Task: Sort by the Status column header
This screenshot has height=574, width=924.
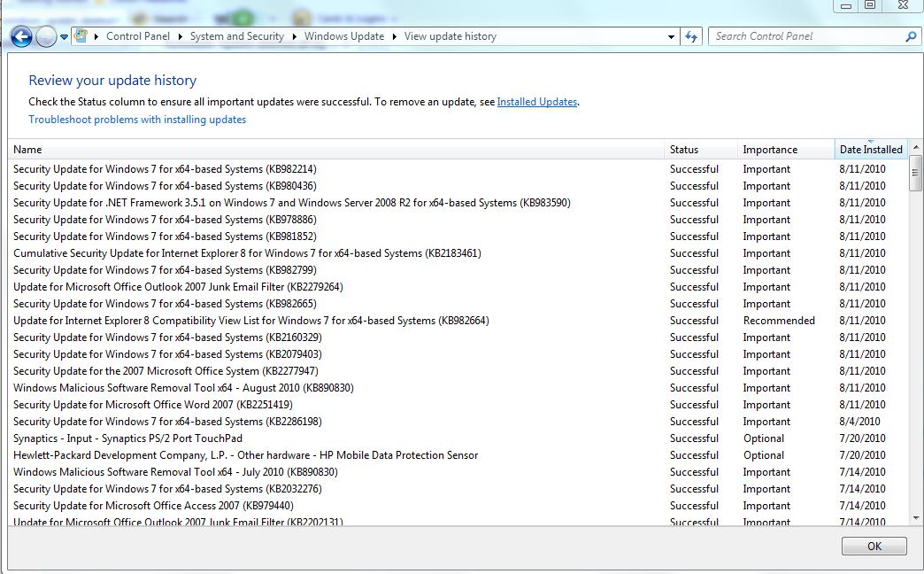Action: [x=701, y=149]
